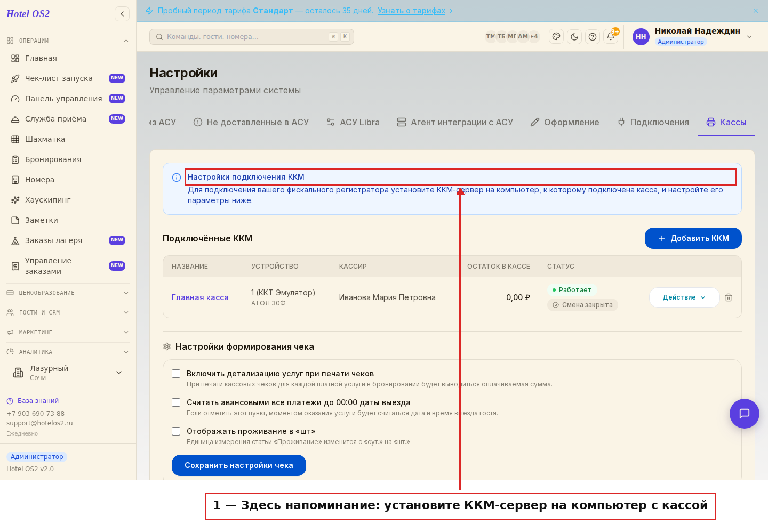Screen dimensions: 768x532
Task: Switch to Агент интеграции с АСУ tab
Action: coord(455,122)
